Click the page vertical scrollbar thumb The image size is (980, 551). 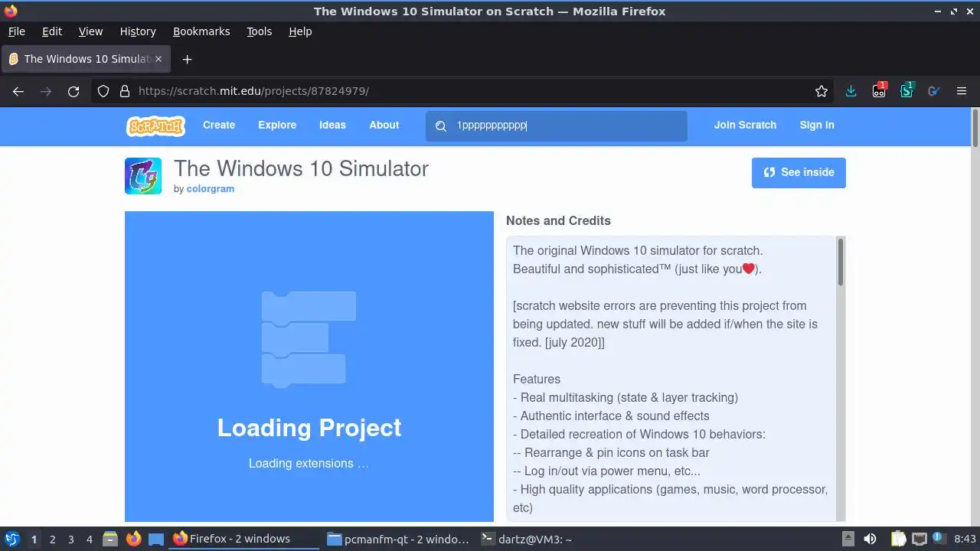pyautogui.click(x=975, y=128)
